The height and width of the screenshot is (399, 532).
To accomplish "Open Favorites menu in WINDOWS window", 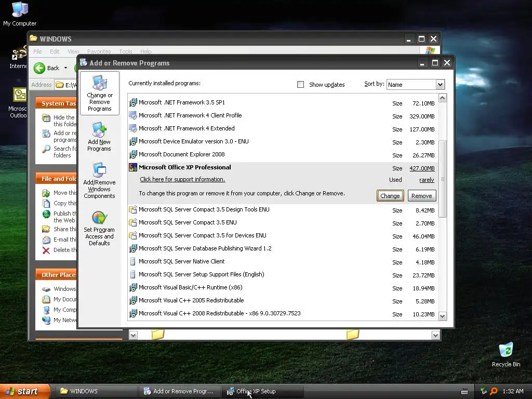I will tap(99, 51).
